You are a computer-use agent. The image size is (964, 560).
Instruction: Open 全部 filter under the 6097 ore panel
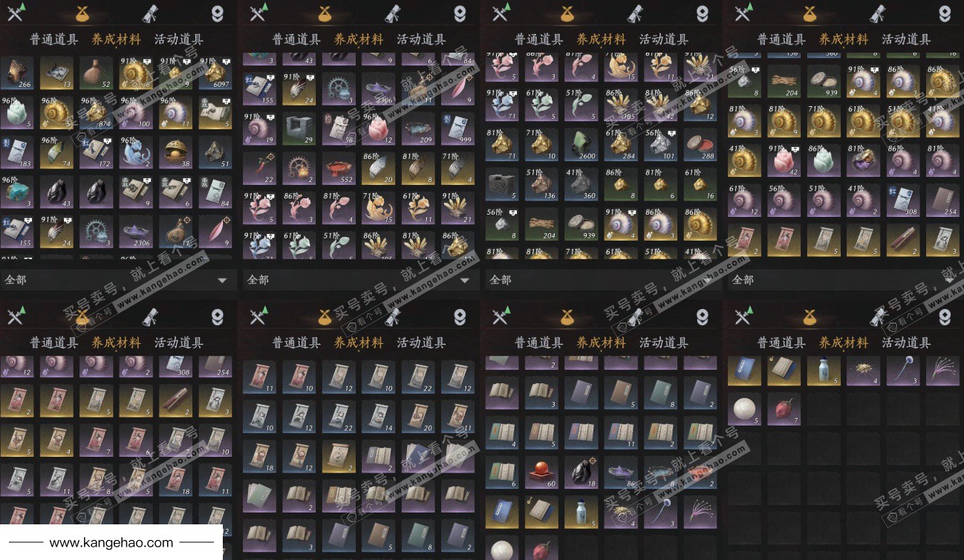coord(117,280)
